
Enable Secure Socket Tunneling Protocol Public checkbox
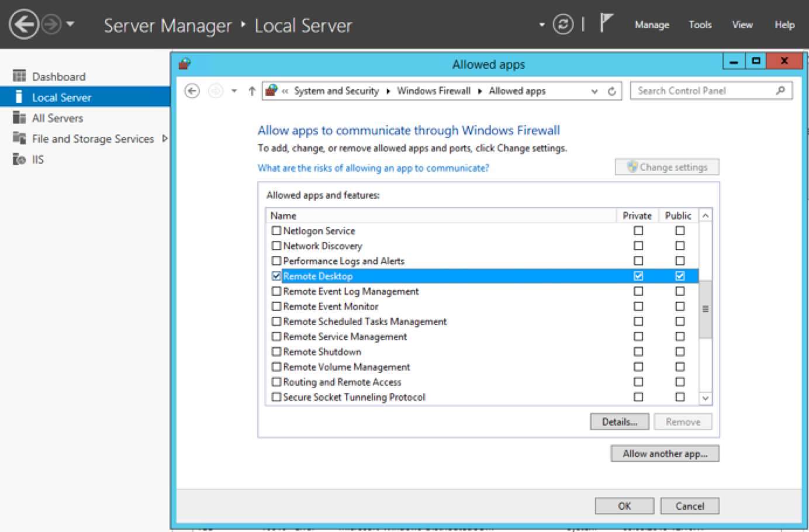coord(680,397)
